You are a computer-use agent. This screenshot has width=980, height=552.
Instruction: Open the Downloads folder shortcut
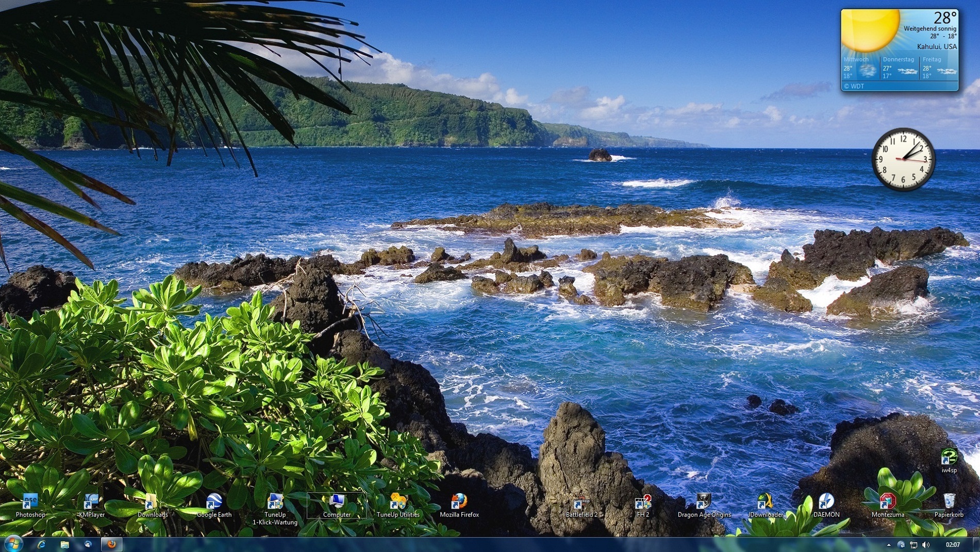153,502
